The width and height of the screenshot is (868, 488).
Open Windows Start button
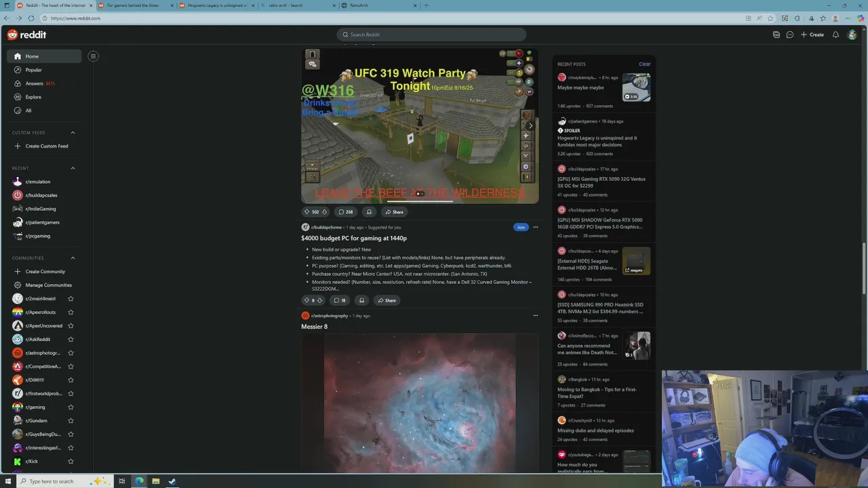click(8, 481)
